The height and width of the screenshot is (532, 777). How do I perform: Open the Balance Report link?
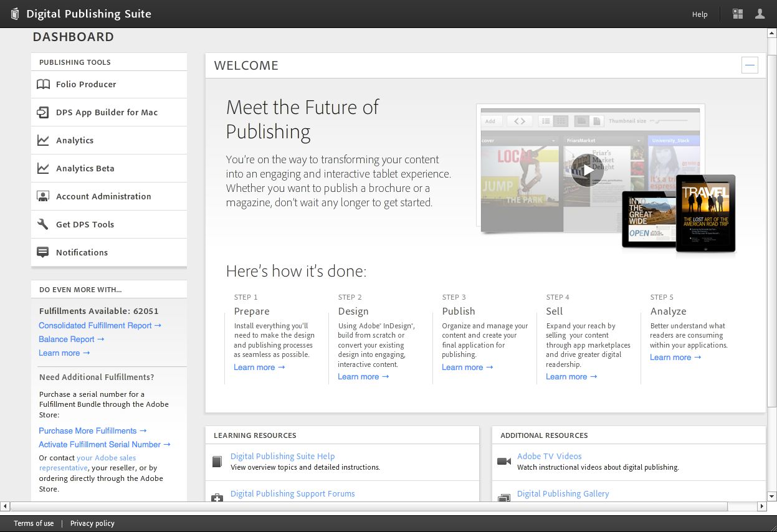pos(71,339)
